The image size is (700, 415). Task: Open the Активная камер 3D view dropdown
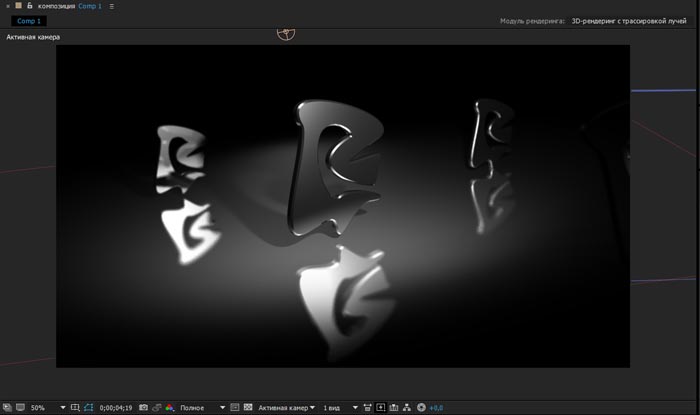(x=287, y=408)
